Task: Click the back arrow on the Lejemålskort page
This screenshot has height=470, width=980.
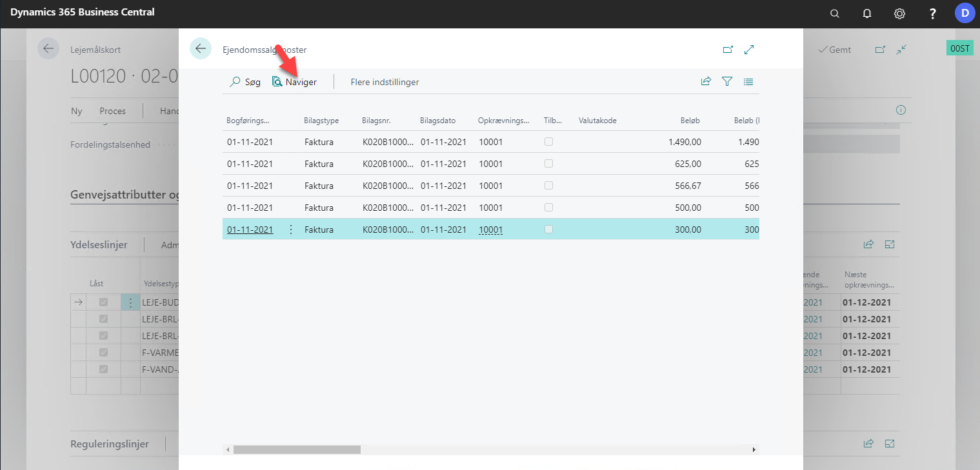Action: (48, 49)
